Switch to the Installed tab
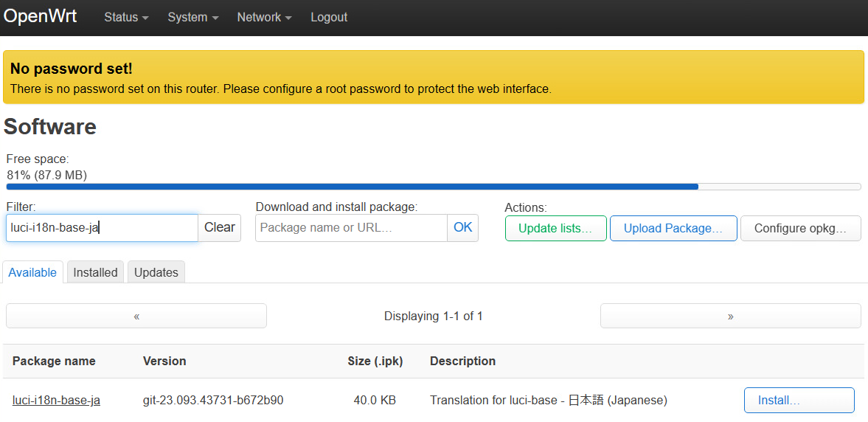The width and height of the screenshot is (868, 422). (95, 272)
